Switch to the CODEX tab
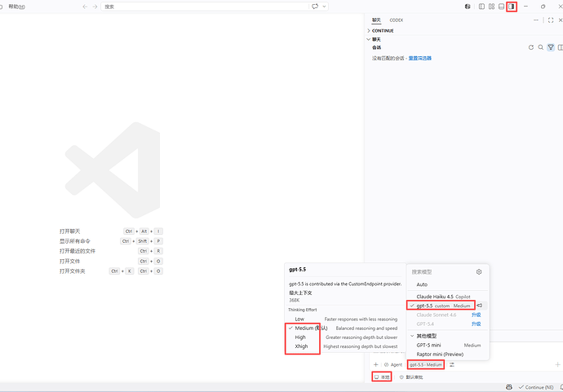563x392 pixels. pos(397,20)
